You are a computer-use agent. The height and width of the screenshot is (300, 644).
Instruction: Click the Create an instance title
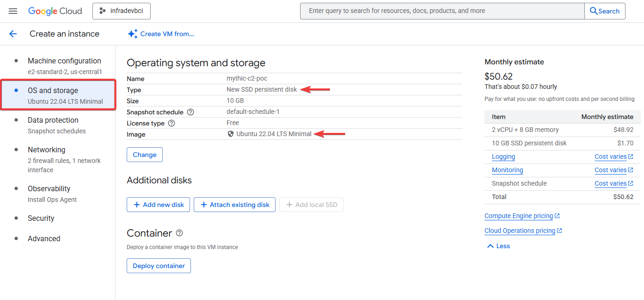click(x=64, y=34)
